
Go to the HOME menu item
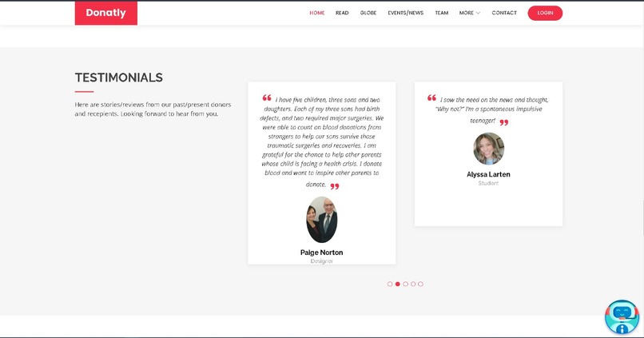click(x=317, y=13)
